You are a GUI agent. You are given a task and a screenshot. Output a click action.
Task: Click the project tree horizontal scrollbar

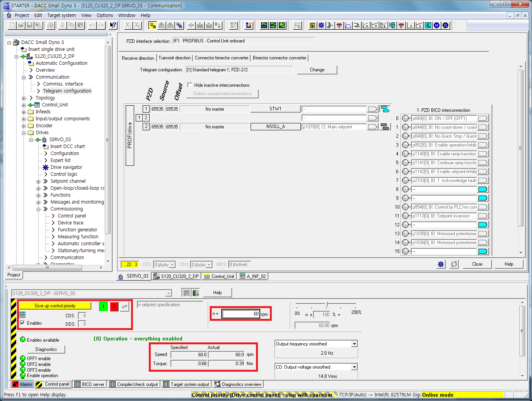[56, 268]
